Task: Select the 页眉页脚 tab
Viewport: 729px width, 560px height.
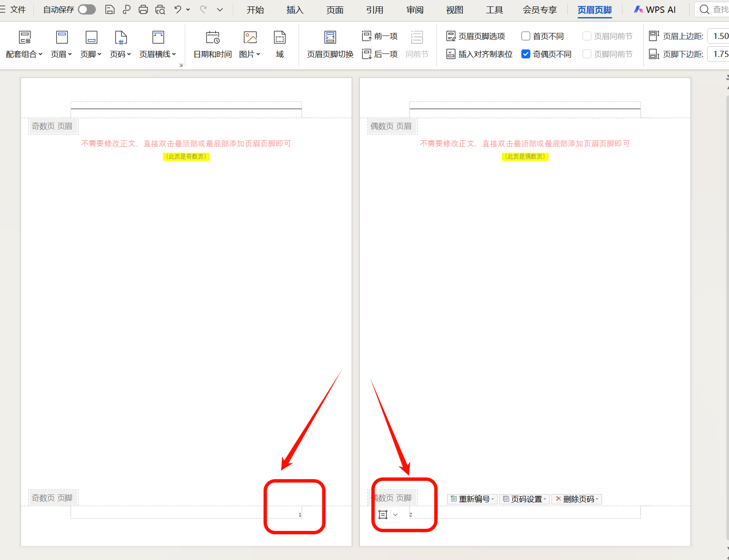Action: click(x=595, y=9)
